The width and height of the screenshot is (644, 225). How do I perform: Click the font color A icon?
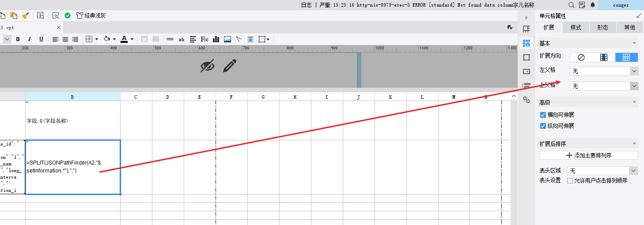pos(124,39)
